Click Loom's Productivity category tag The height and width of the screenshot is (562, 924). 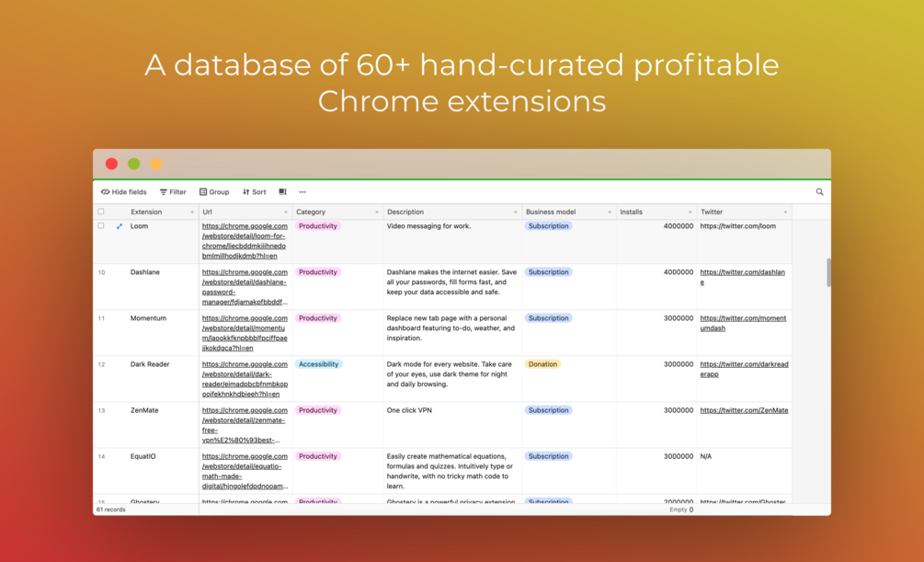pyautogui.click(x=317, y=226)
